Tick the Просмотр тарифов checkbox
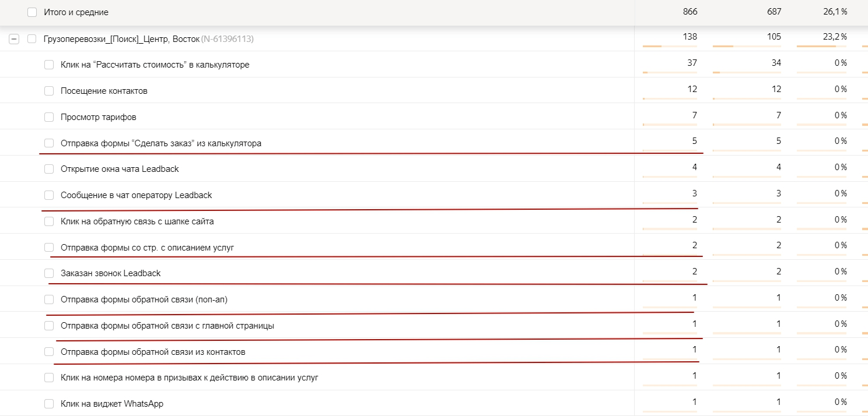This screenshot has width=868, height=416. click(x=49, y=117)
